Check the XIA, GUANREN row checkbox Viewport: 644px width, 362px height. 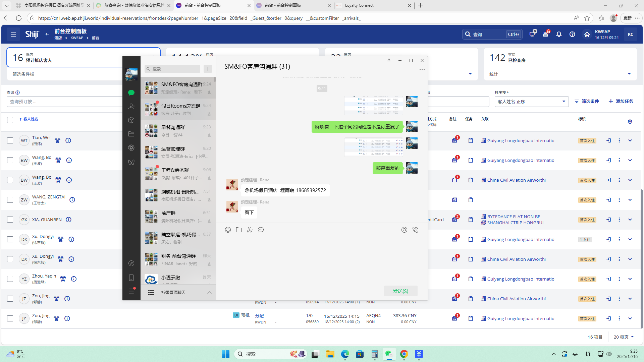[10, 220]
